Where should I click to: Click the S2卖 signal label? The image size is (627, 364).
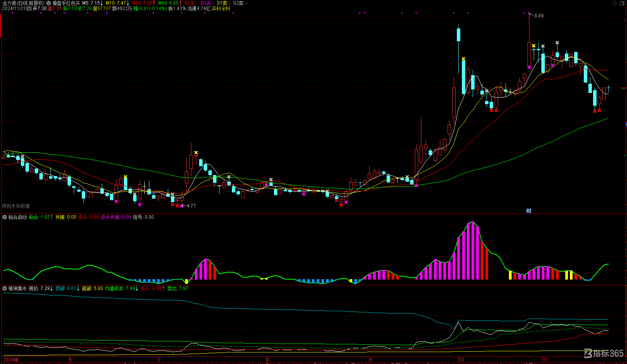(240, 3)
